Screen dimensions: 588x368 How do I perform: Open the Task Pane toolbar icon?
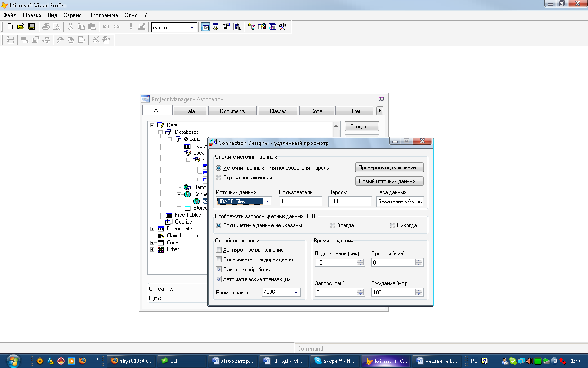[x=272, y=27]
